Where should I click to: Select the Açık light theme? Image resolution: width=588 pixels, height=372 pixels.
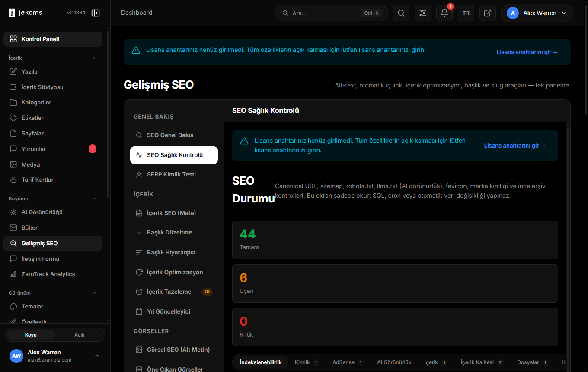[x=80, y=335]
